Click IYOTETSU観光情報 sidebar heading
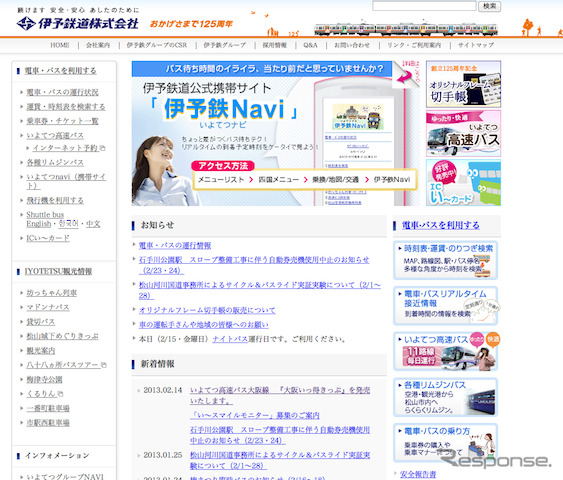 point(58,271)
